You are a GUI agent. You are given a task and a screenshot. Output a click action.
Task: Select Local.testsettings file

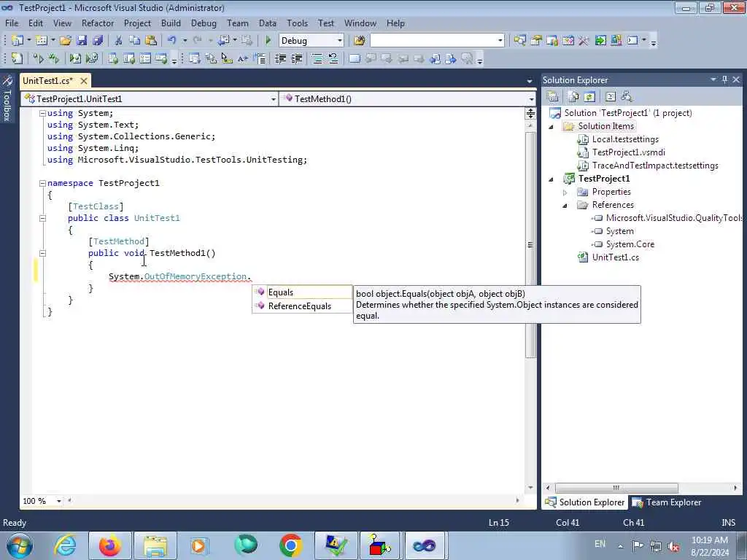625,139
